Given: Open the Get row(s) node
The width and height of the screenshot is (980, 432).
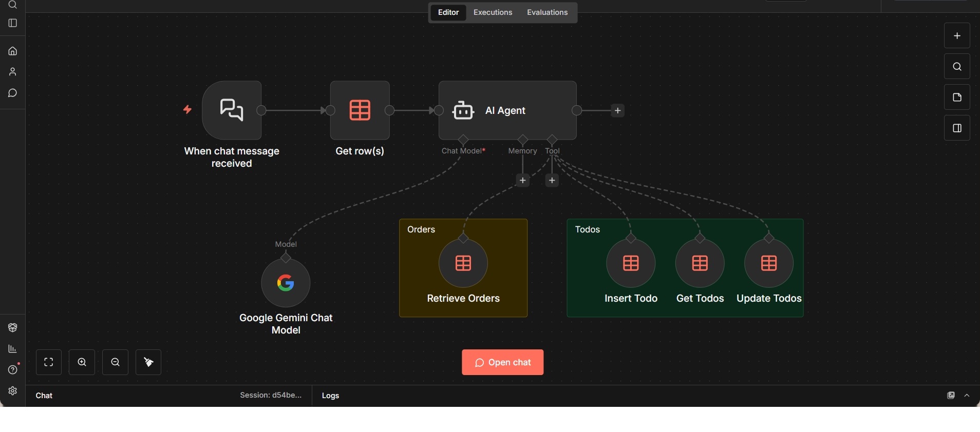Looking at the screenshot, I should pos(360,110).
